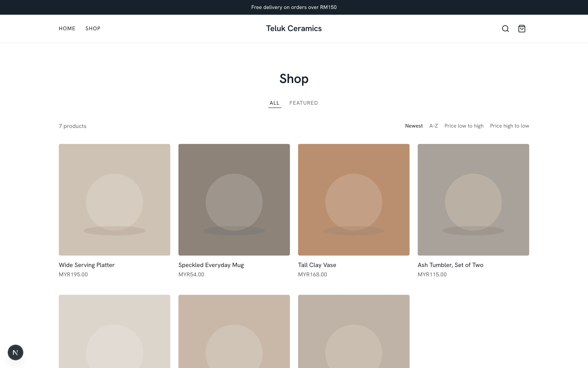Image resolution: width=588 pixels, height=368 pixels.
Task: Open Ash Tumbler product image
Action: point(473,200)
